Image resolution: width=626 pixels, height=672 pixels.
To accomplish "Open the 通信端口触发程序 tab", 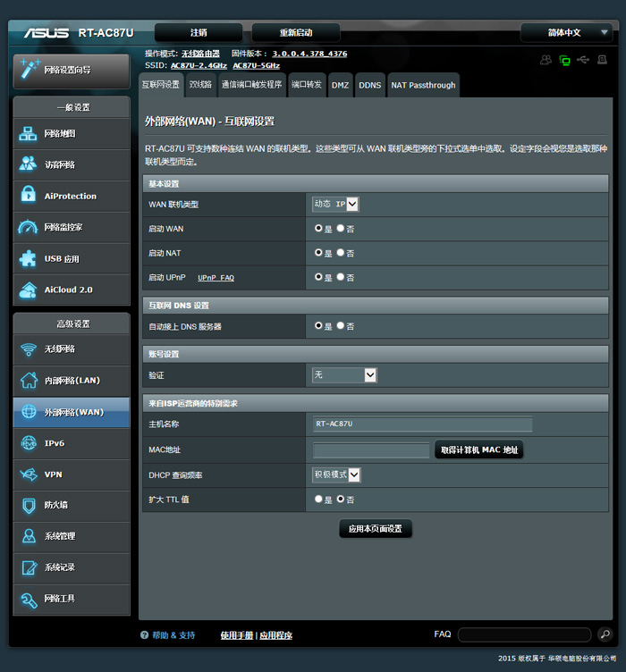I will [251, 85].
